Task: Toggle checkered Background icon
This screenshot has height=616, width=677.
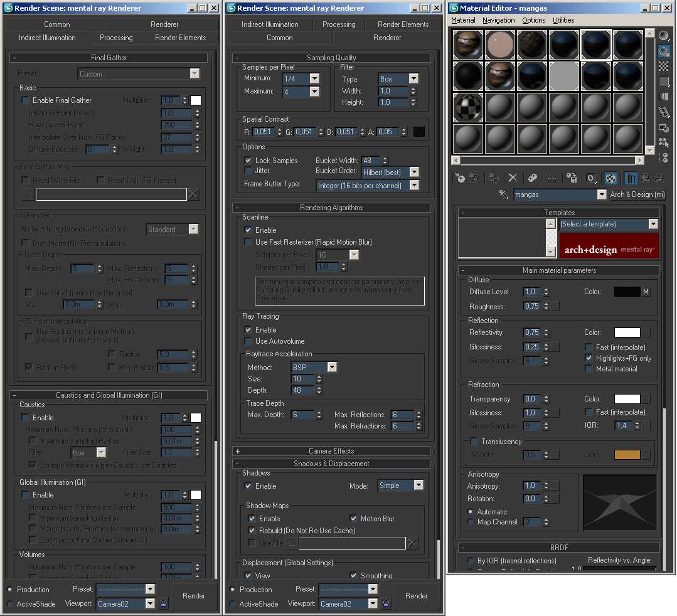Action: [x=664, y=66]
